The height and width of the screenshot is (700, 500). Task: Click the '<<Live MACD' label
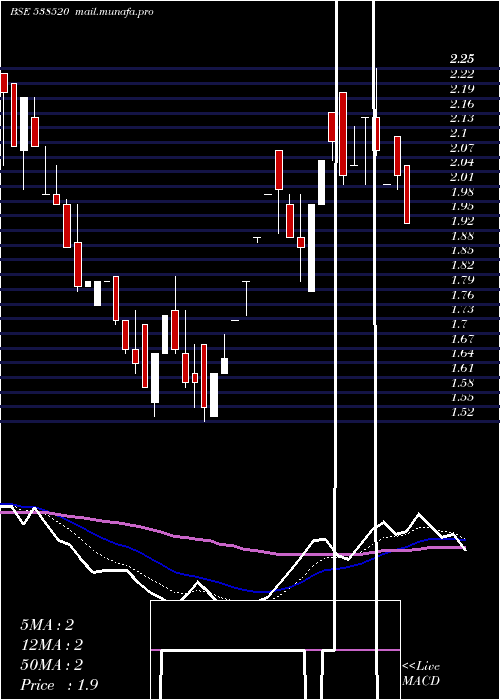tap(421, 673)
